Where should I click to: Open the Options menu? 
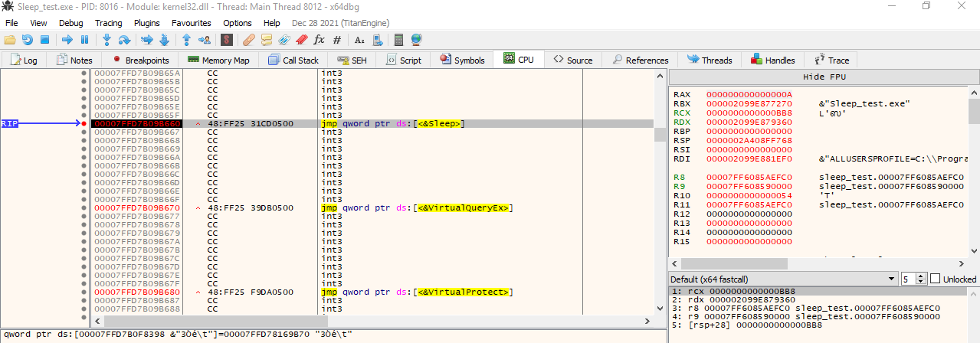tap(238, 23)
